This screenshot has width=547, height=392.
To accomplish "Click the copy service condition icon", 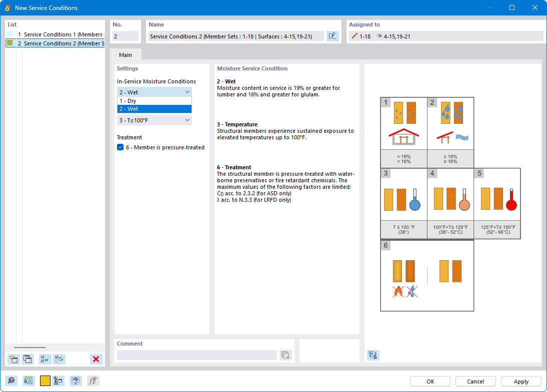I will pos(27,359).
